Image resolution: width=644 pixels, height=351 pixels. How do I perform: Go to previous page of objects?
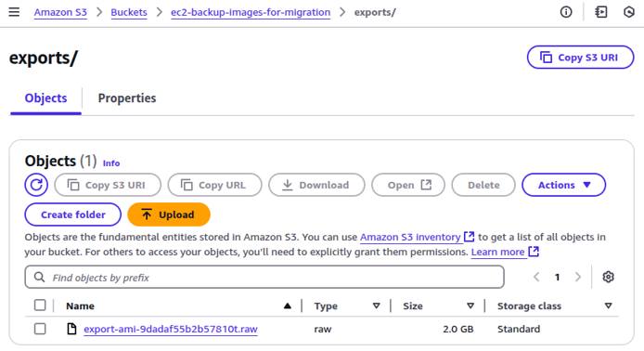tap(536, 277)
